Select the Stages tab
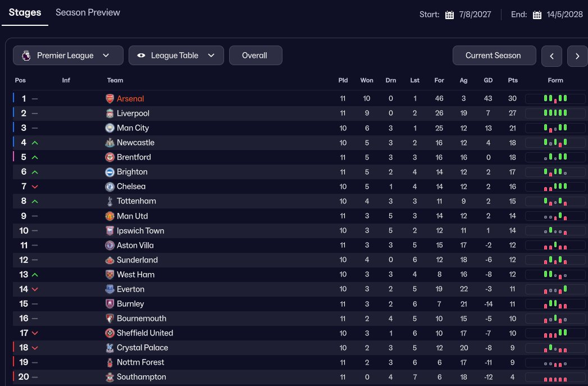Screen dimensions: 588x386 [x=25, y=12]
